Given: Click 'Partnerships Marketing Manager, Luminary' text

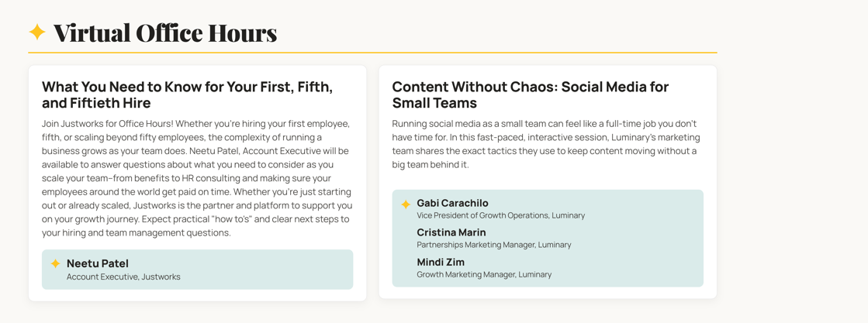Looking at the screenshot, I should (x=494, y=245).
